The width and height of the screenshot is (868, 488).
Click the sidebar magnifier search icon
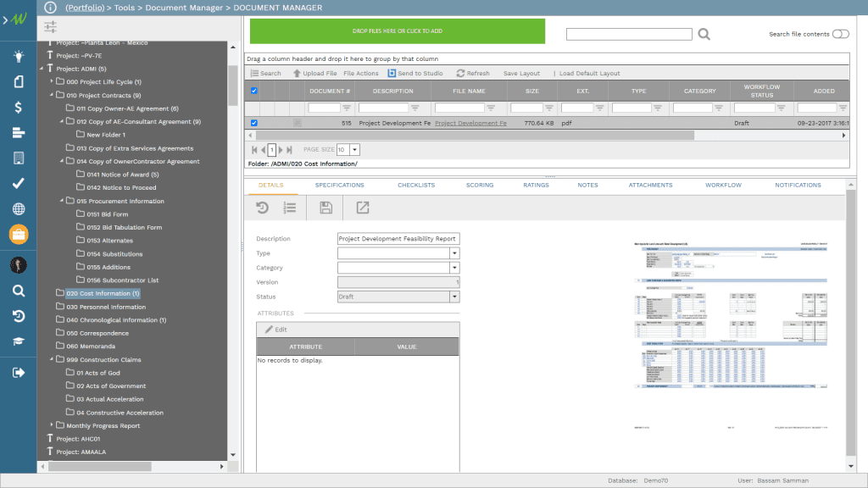(x=19, y=291)
